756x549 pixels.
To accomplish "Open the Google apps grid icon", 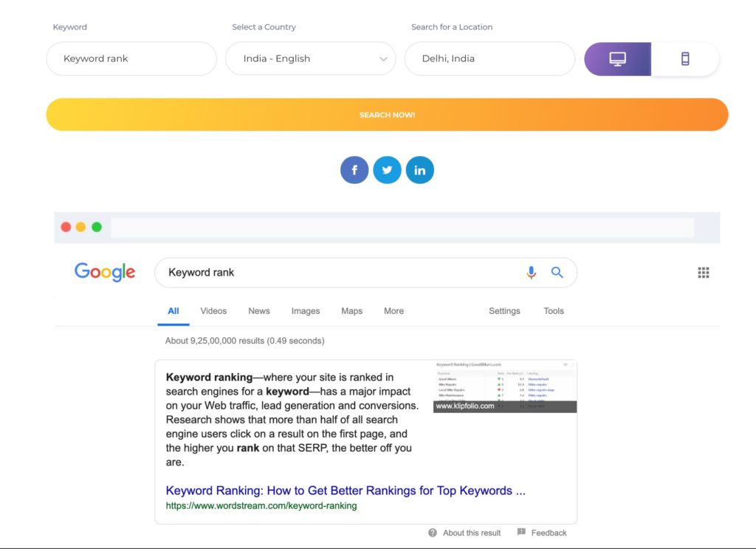I will (x=704, y=273).
